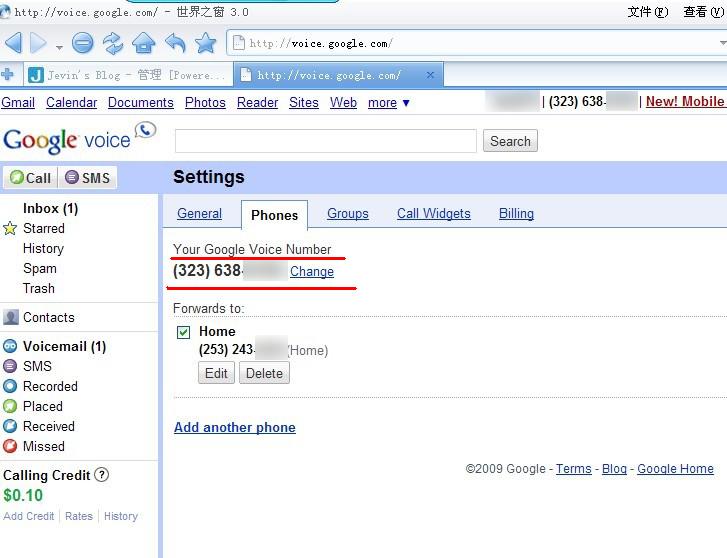
Task: Click the Add Credit link
Action: point(29,516)
